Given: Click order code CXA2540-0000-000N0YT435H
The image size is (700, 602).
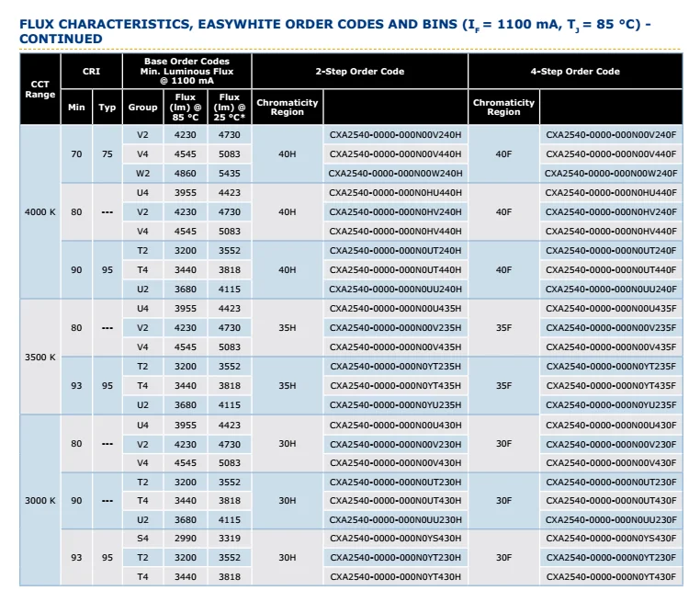Looking at the screenshot, I should pos(396,386).
